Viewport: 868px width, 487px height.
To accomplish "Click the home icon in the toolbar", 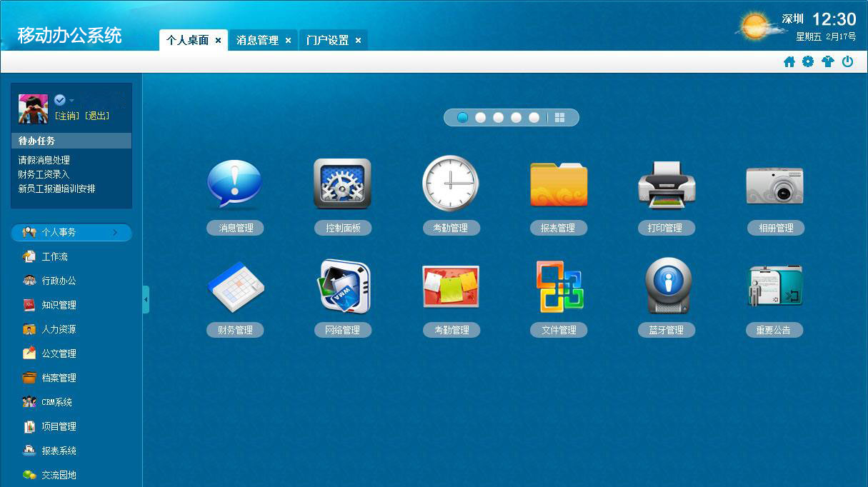I will click(789, 62).
